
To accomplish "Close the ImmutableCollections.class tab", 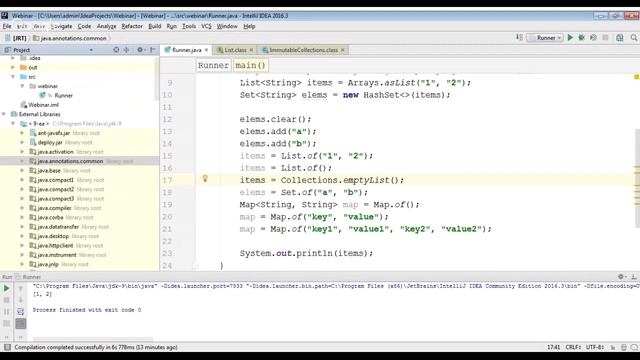I will [343, 50].
